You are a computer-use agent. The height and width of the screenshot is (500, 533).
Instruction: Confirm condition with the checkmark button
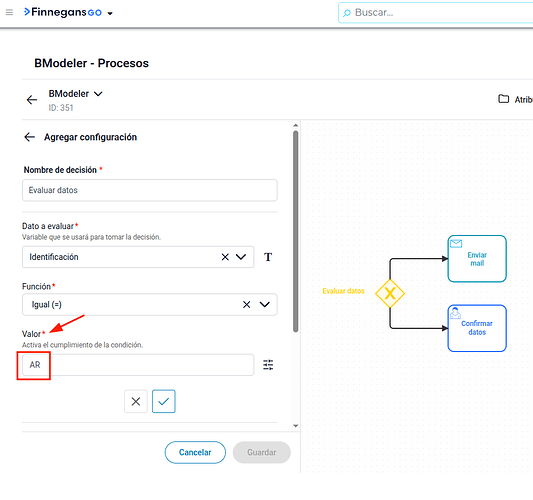[164, 401]
